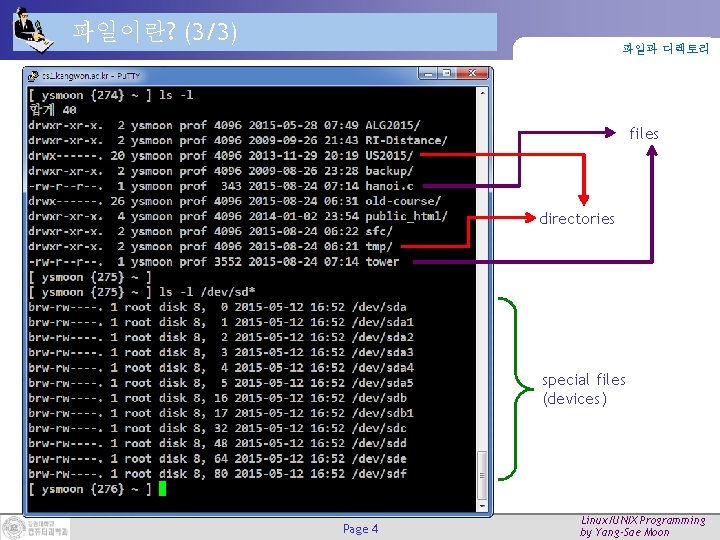
Task: Click the file size 343 for hanoi.c
Action: tap(231, 186)
